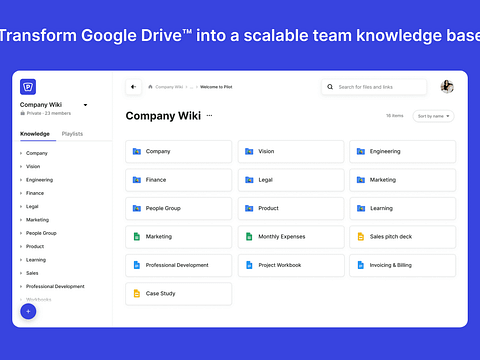Click the green sheet icon for Marketing
480x360 pixels.
(137, 237)
